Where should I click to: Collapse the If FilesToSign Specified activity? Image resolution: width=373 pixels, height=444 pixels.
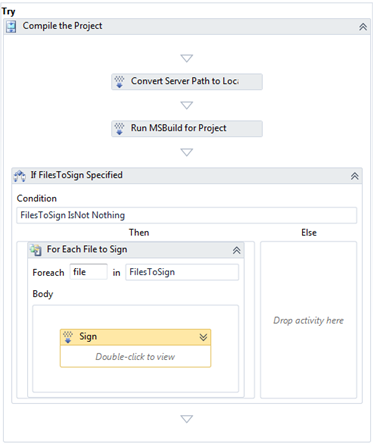coord(355,176)
